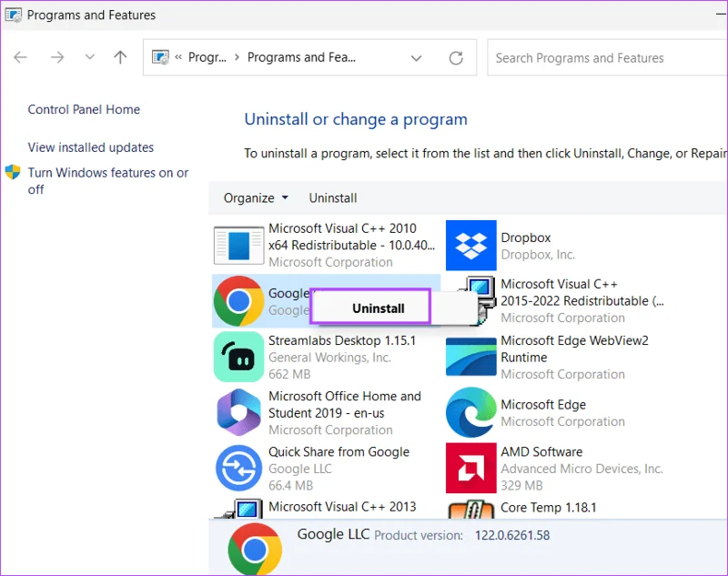Refresh the Programs and Features list

[456, 58]
